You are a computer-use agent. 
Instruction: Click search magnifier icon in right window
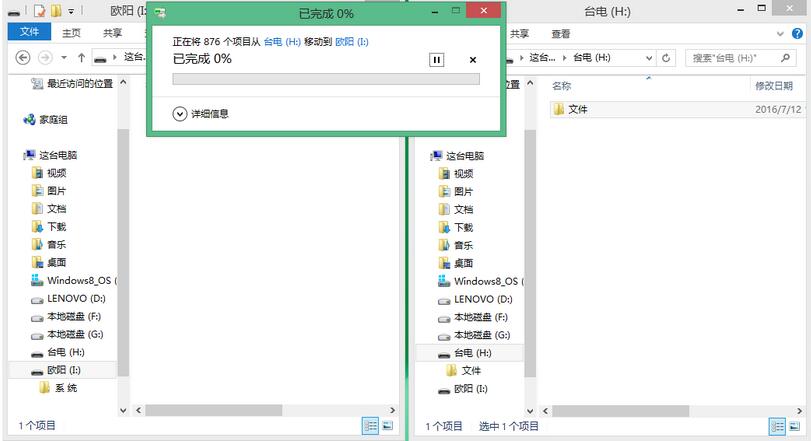point(786,58)
